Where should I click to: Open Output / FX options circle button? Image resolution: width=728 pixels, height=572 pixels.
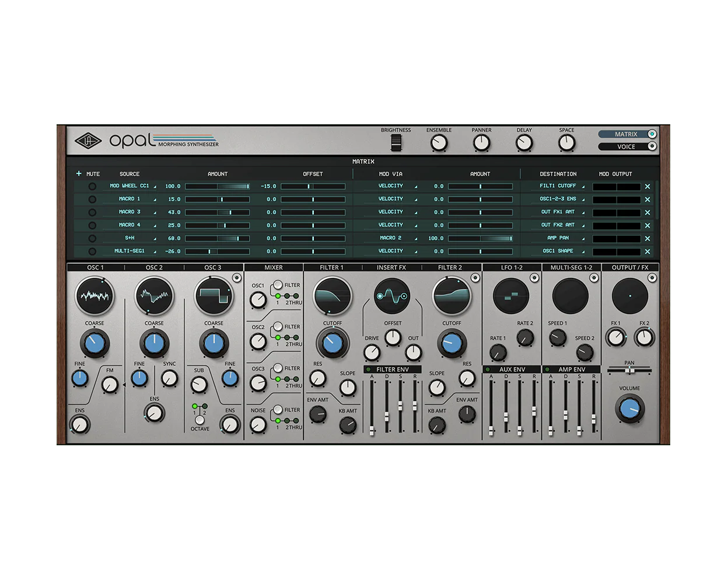tap(652, 278)
